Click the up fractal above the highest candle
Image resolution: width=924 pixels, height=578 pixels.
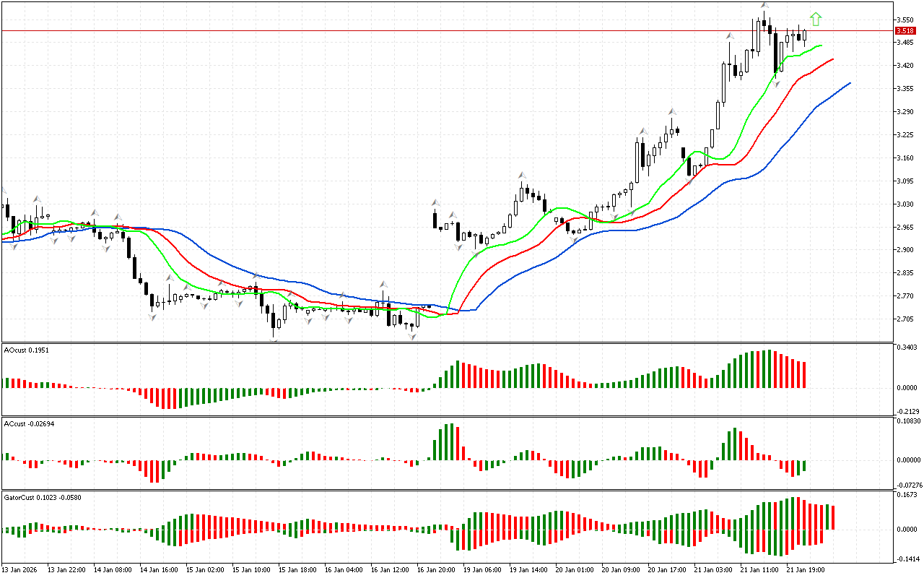pyautogui.click(x=764, y=6)
